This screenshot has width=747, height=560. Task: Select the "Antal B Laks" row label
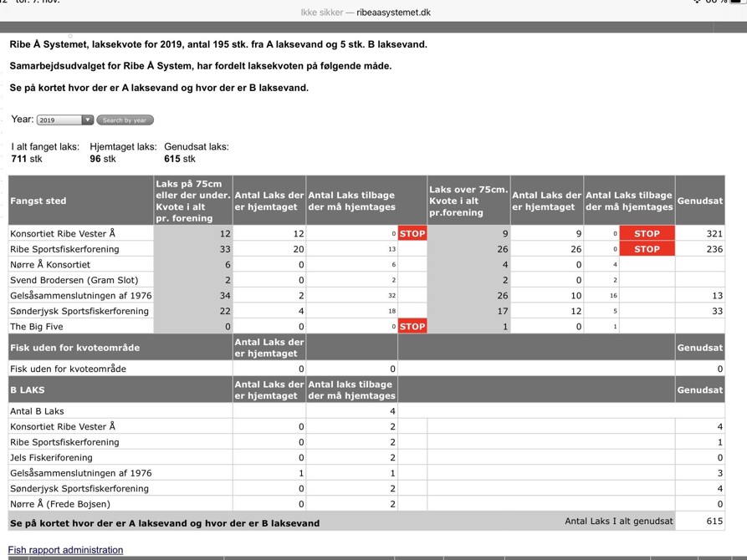click(37, 411)
